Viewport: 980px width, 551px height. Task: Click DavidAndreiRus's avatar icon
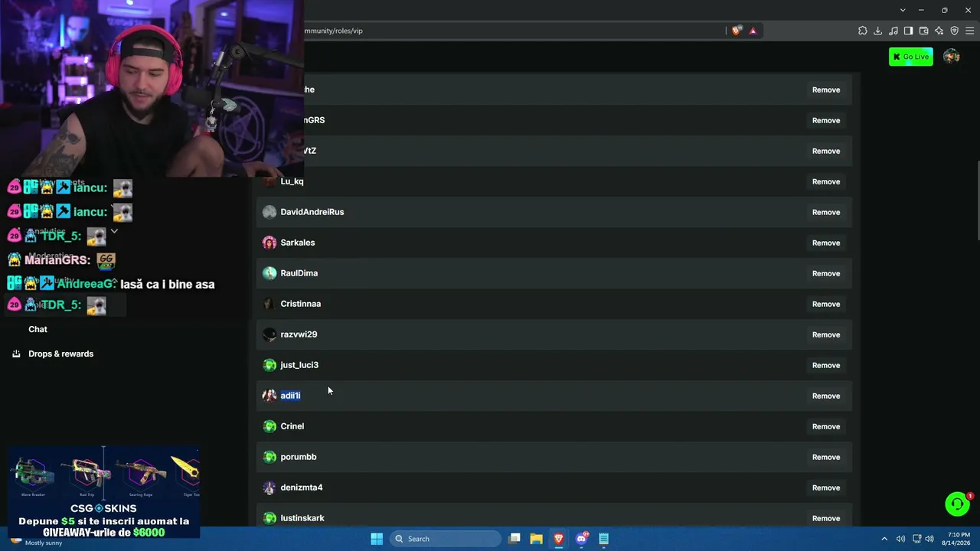click(269, 212)
